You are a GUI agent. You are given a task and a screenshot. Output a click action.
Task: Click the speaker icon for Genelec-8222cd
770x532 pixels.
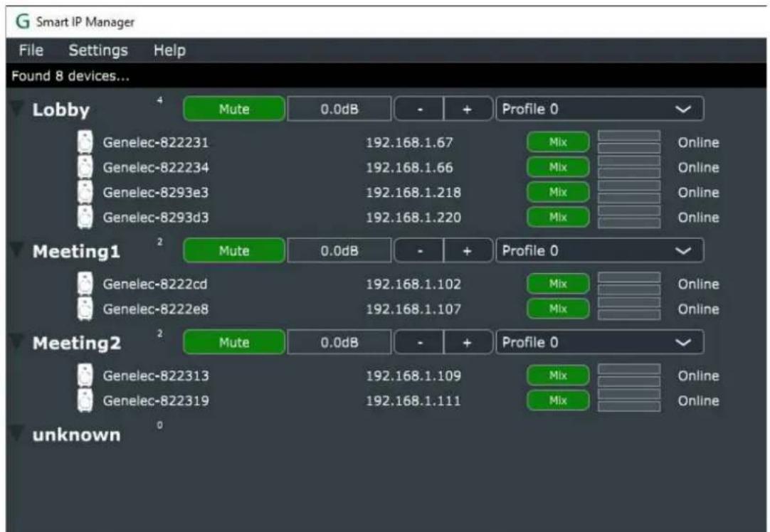(85, 284)
